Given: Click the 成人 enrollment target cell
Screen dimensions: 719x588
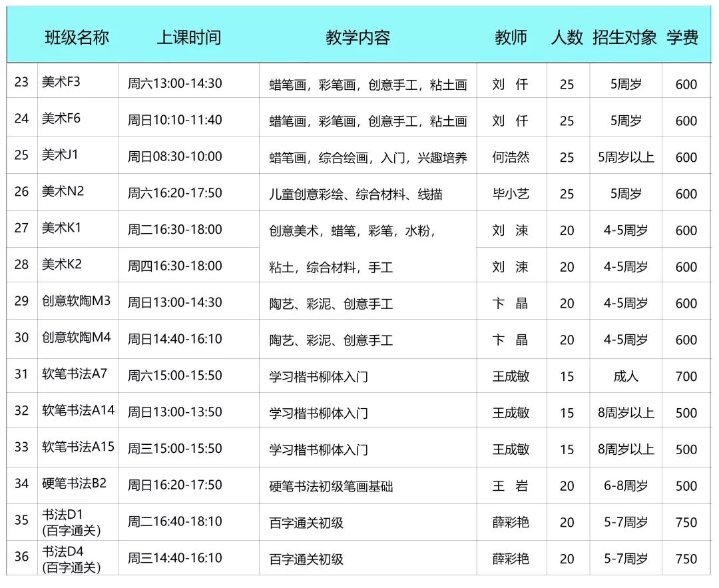Looking at the screenshot, I should (625, 377).
